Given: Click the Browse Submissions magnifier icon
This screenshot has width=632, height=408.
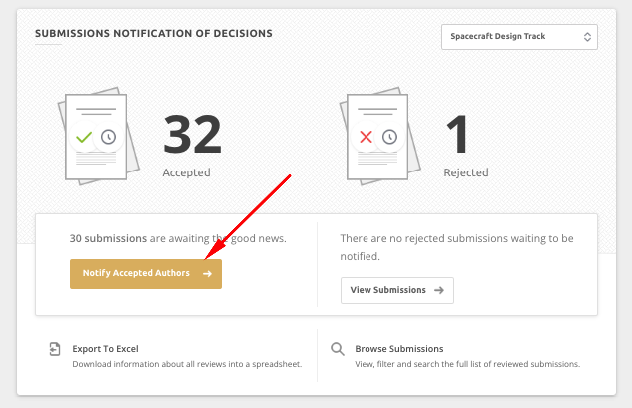Looking at the screenshot, I should point(338,349).
